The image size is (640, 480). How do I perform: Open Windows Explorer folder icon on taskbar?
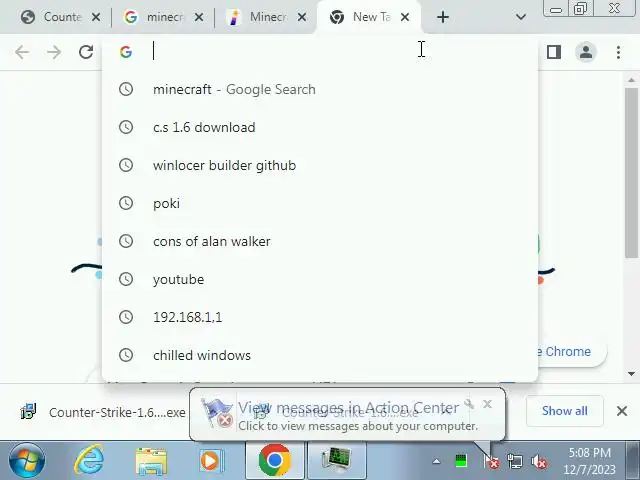151,461
